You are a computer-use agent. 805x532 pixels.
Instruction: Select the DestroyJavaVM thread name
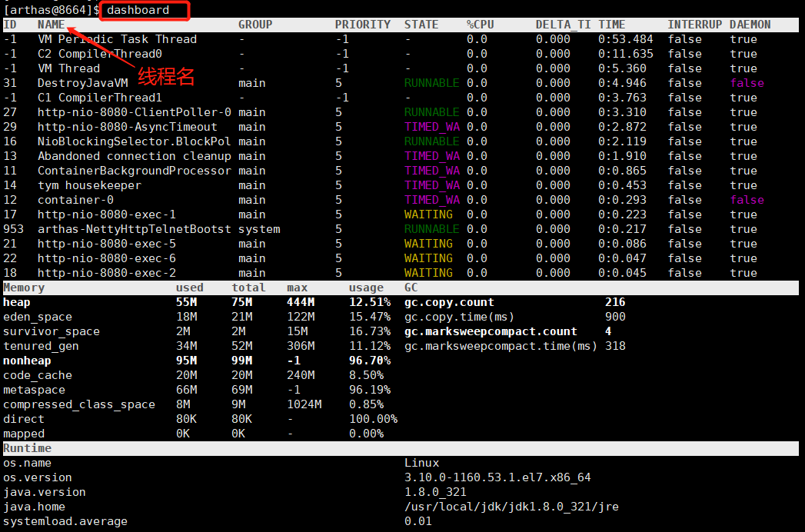pyautogui.click(x=83, y=83)
